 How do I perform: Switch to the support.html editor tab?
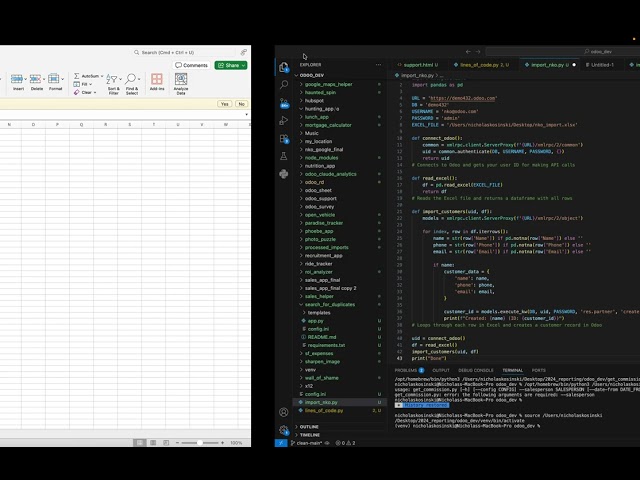[x=418, y=65]
